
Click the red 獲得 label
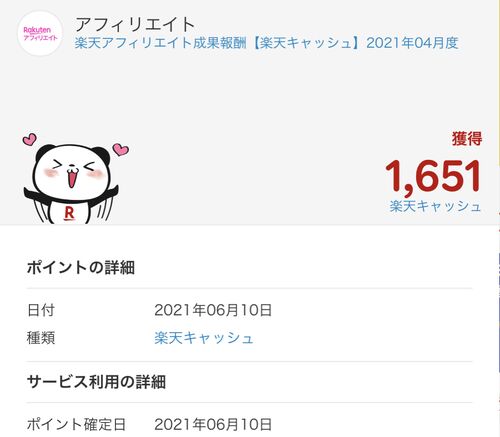click(x=467, y=138)
